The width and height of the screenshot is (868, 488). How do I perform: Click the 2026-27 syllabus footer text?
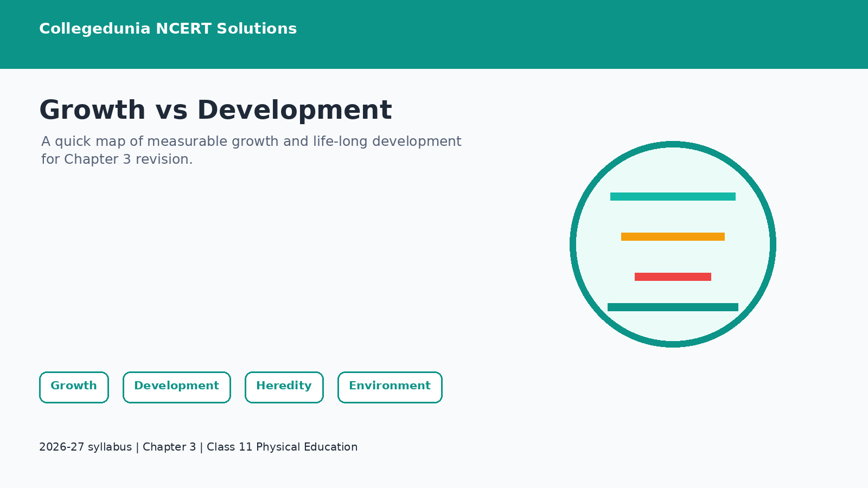199,447
